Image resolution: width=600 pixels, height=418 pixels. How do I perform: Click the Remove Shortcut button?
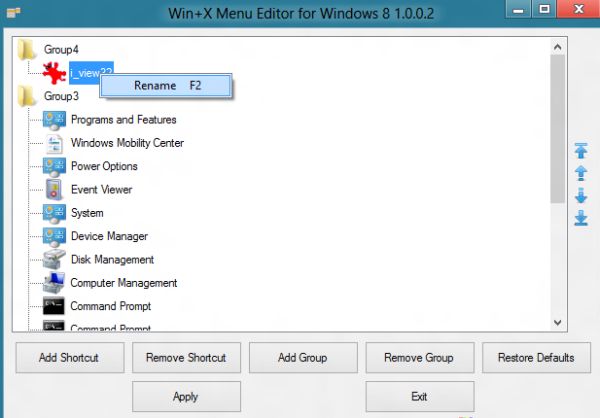(186, 358)
